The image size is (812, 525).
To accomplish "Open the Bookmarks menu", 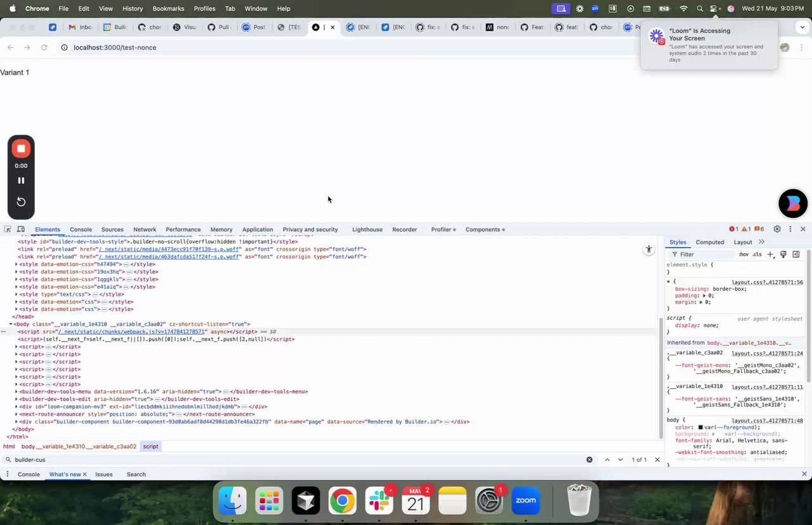I will (168, 9).
